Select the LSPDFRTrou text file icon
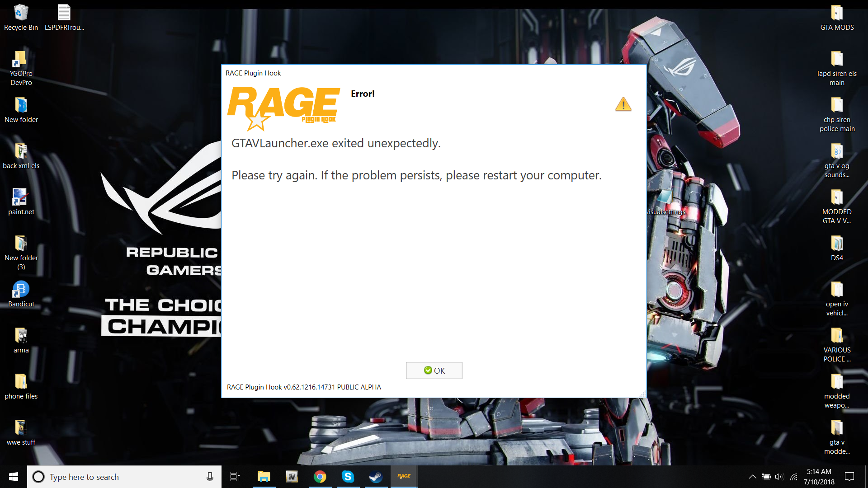868x488 pixels. point(64,17)
